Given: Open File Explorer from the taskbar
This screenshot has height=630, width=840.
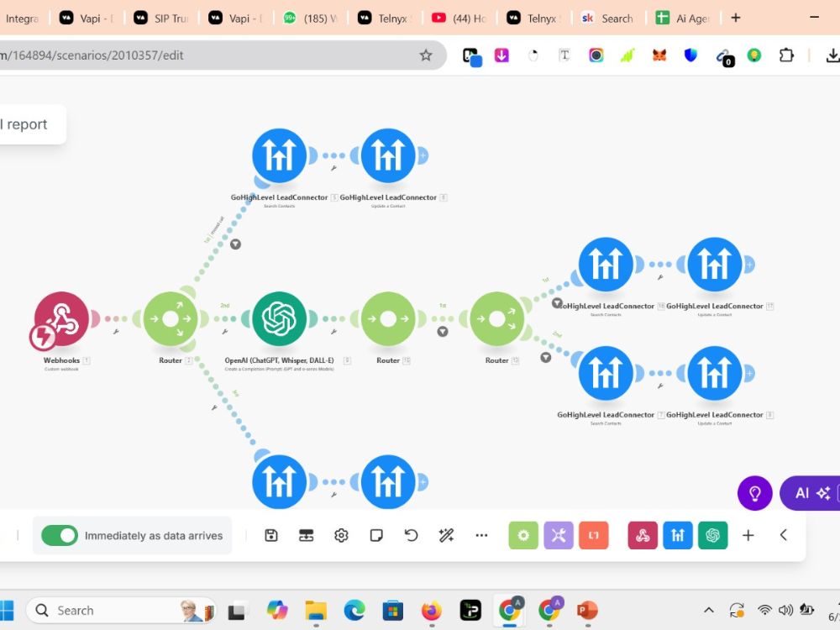Looking at the screenshot, I should (x=316, y=610).
